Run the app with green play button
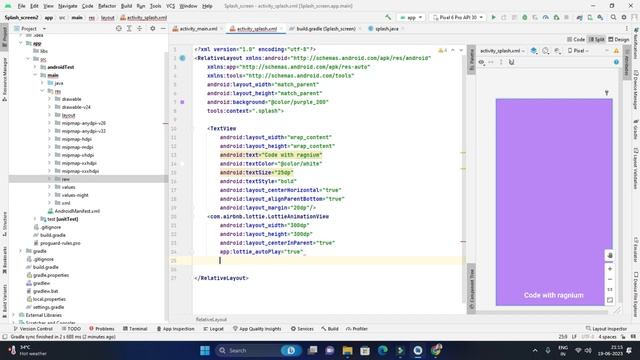This screenshot has width=640, height=360. (493, 18)
